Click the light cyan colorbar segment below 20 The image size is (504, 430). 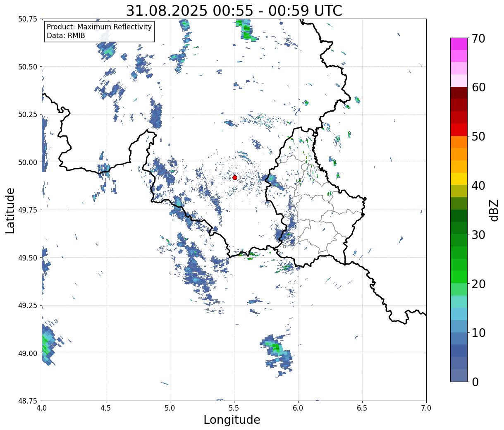coord(459,301)
